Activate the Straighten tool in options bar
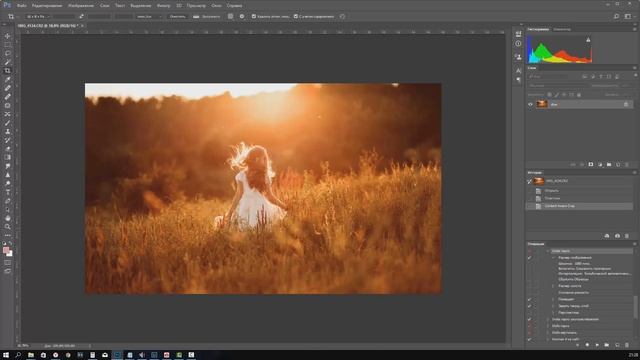 (x=196, y=16)
